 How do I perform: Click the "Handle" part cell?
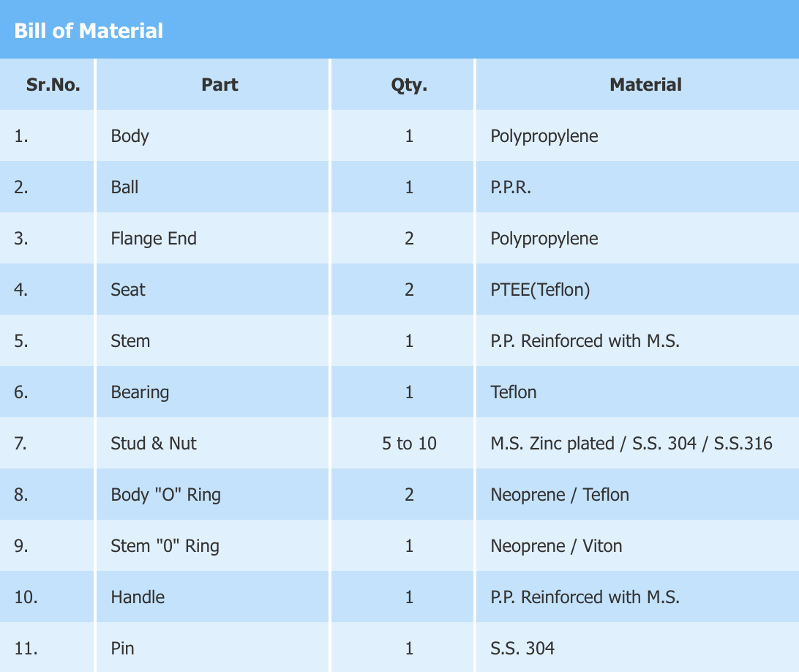[x=138, y=597]
